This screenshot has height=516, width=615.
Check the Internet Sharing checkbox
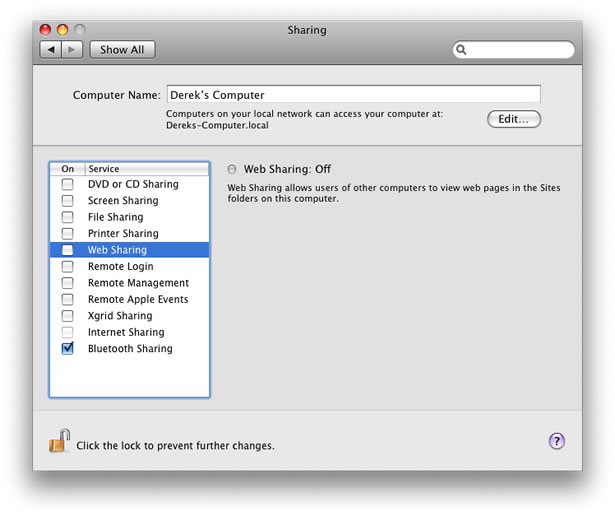(x=67, y=332)
